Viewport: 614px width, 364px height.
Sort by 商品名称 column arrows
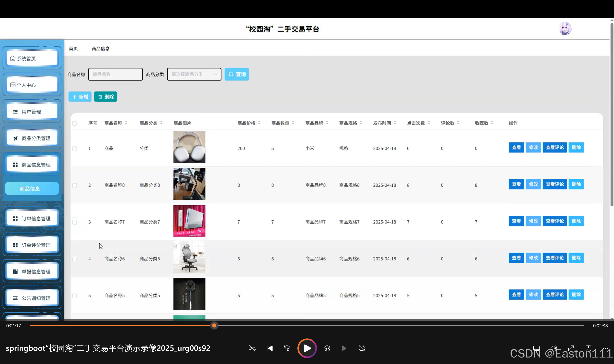pyautogui.click(x=126, y=123)
